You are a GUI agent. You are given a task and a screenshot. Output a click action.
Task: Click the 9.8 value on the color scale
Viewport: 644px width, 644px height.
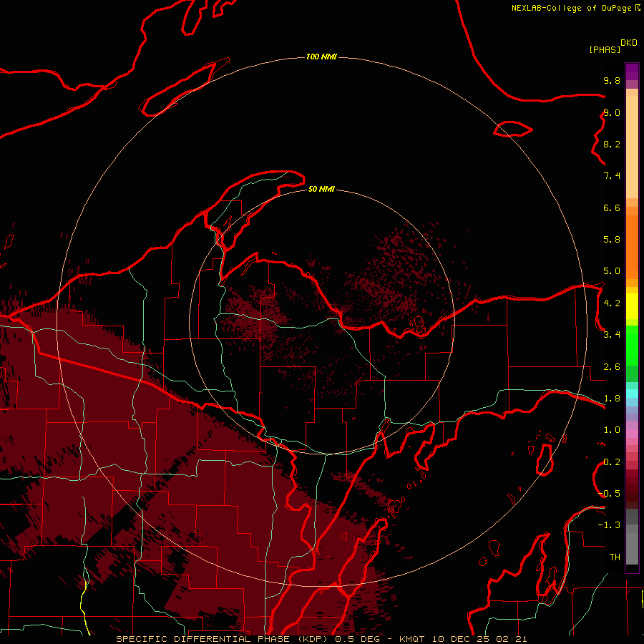point(612,80)
